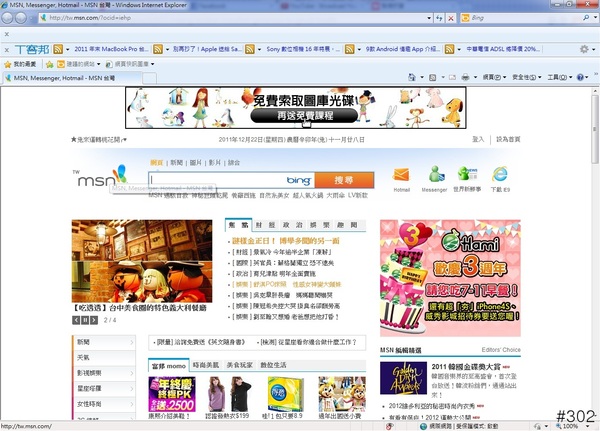600x431 pixels.
Task: Open the zoom level dropdown beside 100%
Action: [x=587, y=426]
